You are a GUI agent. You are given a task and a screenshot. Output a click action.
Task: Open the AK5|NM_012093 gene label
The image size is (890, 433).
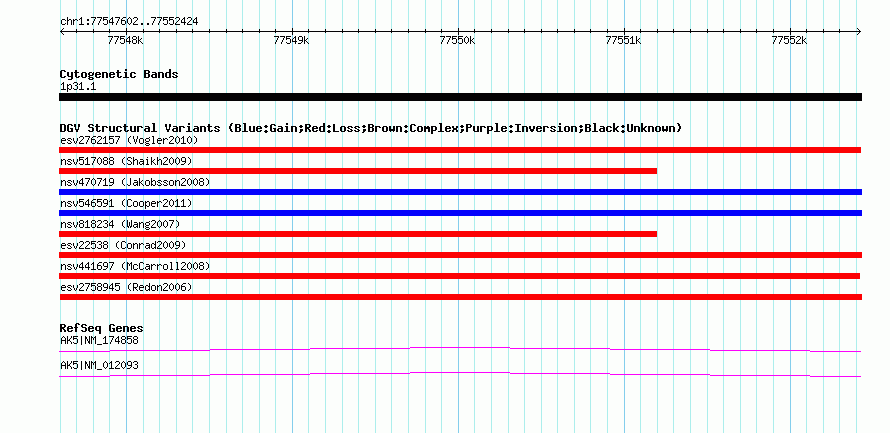[99, 365]
